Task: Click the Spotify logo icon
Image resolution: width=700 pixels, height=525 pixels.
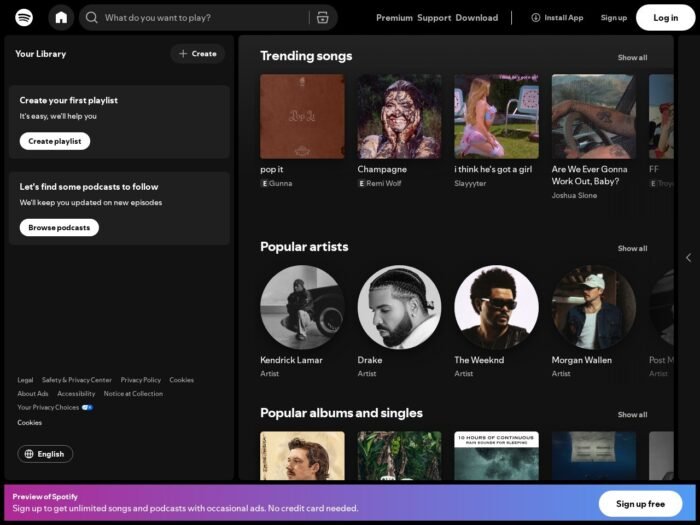Action: pyautogui.click(x=24, y=18)
